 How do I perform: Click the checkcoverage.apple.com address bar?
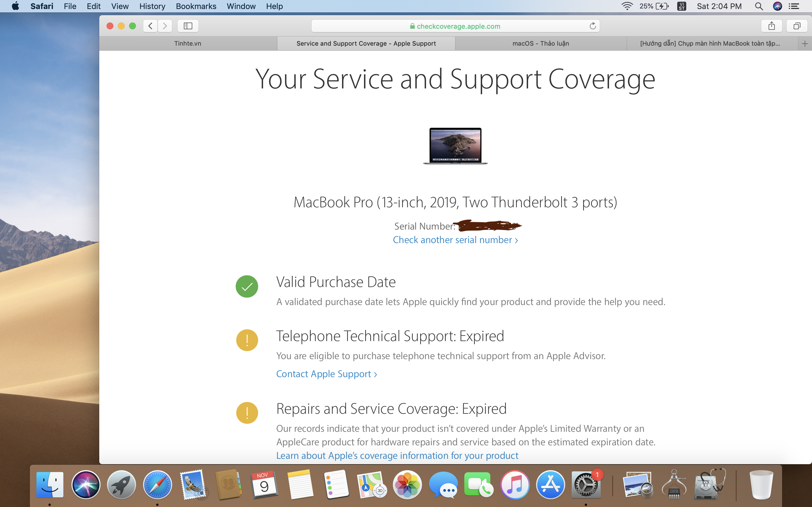tap(455, 26)
